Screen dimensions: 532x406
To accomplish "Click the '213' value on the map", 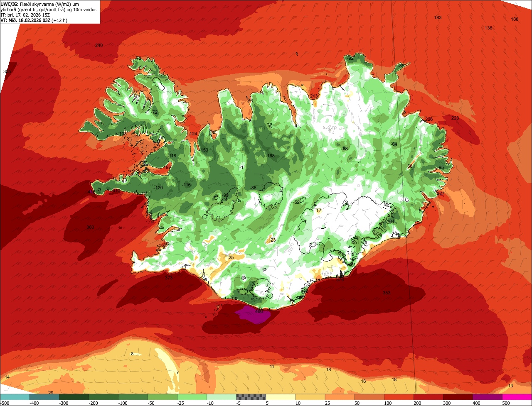I will click(x=314, y=96).
